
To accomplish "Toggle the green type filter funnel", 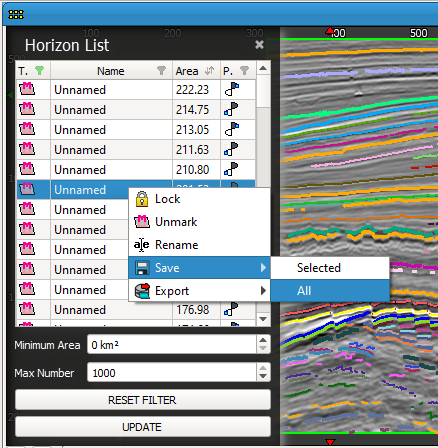I will [x=39, y=71].
